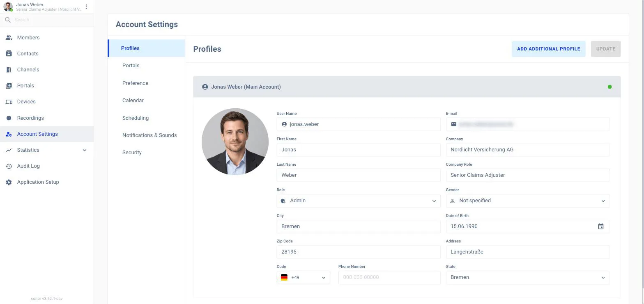Open the three-dot menu beside Jonas Weber
This screenshot has height=304, width=644.
(86, 7)
